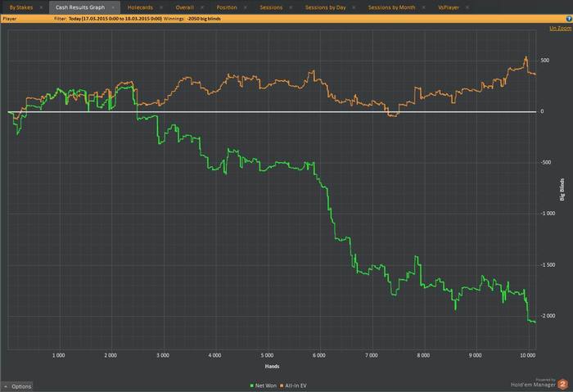Close the Holecards tab

pos(161,7)
